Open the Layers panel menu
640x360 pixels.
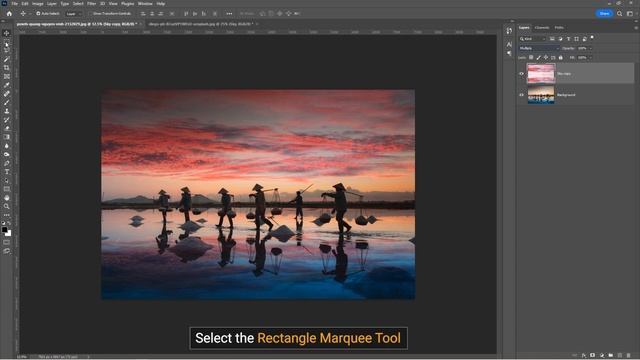(x=636, y=28)
